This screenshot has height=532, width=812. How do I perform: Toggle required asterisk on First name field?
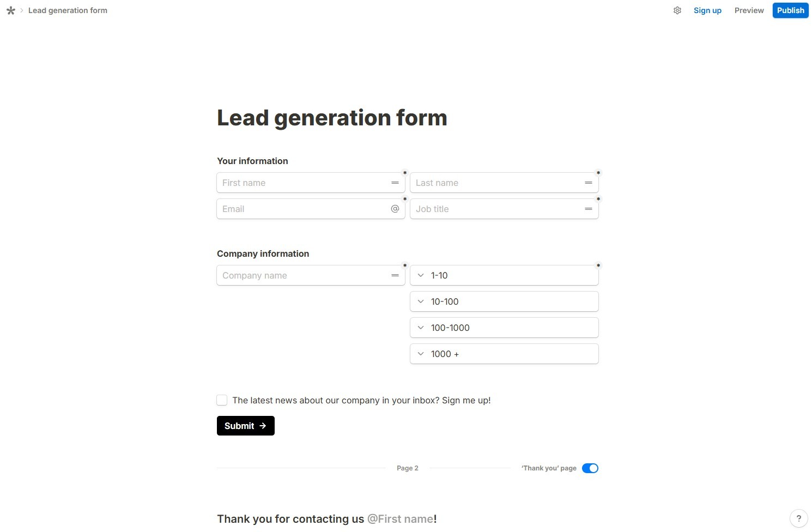(x=405, y=173)
